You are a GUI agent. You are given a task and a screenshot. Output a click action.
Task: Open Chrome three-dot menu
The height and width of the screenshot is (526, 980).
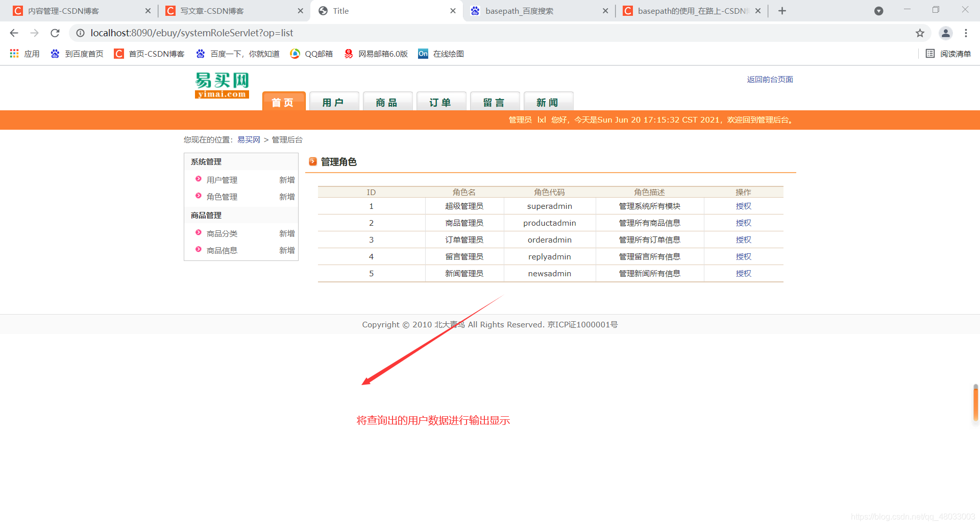(966, 33)
